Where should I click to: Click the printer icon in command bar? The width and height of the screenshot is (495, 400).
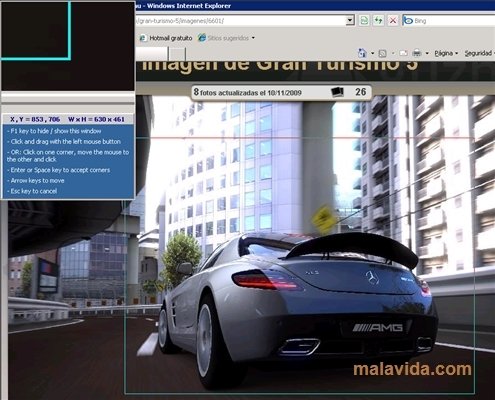(x=417, y=53)
